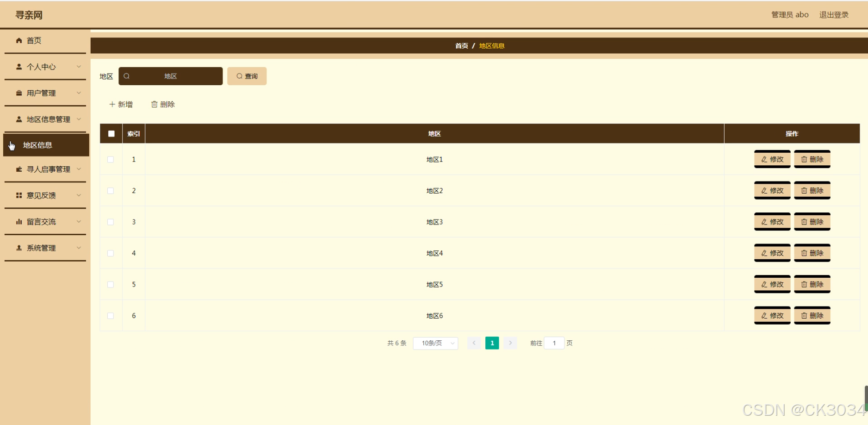Click the home icon beside 首页

[19, 41]
